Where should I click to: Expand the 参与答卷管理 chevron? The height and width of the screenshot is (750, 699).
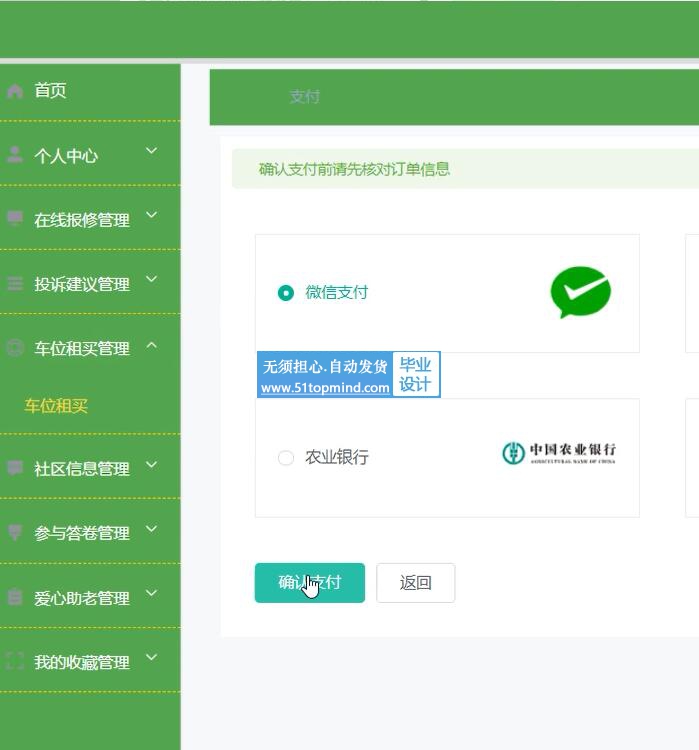[151, 529]
